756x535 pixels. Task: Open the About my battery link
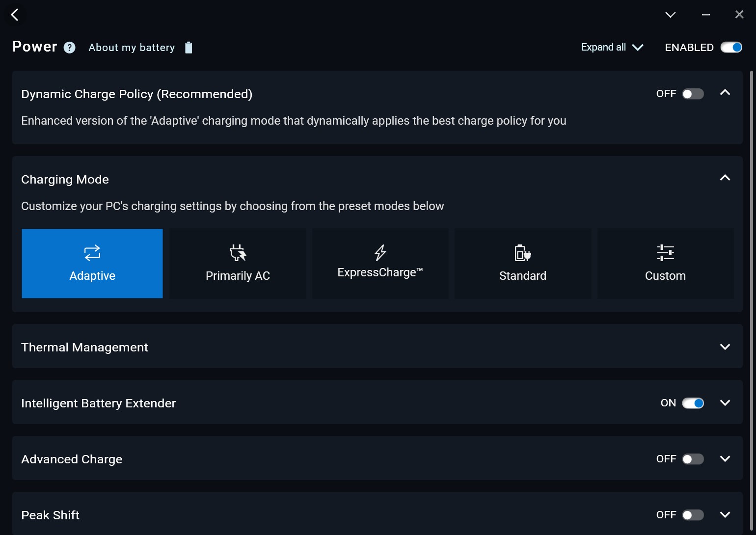coord(132,48)
